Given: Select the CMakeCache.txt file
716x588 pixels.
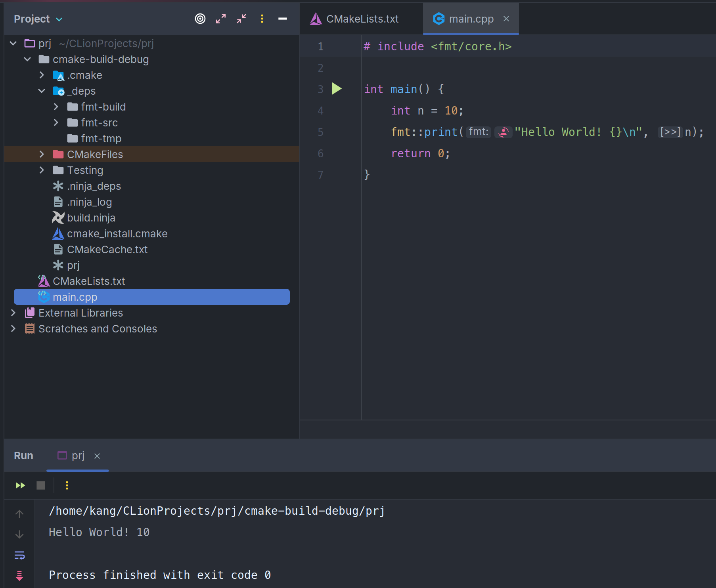Looking at the screenshot, I should (x=107, y=249).
